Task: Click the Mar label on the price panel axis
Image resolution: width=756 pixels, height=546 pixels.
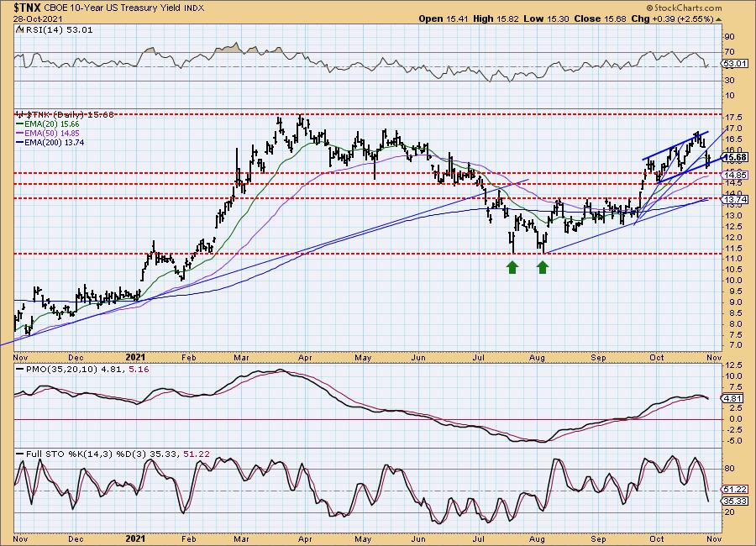Action: (240, 357)
